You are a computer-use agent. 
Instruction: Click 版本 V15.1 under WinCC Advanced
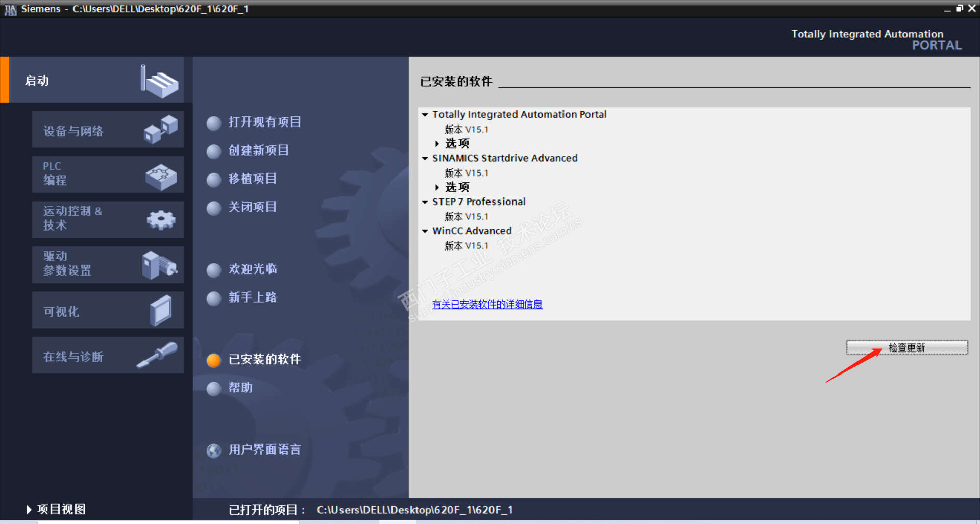tap(467, 246)
